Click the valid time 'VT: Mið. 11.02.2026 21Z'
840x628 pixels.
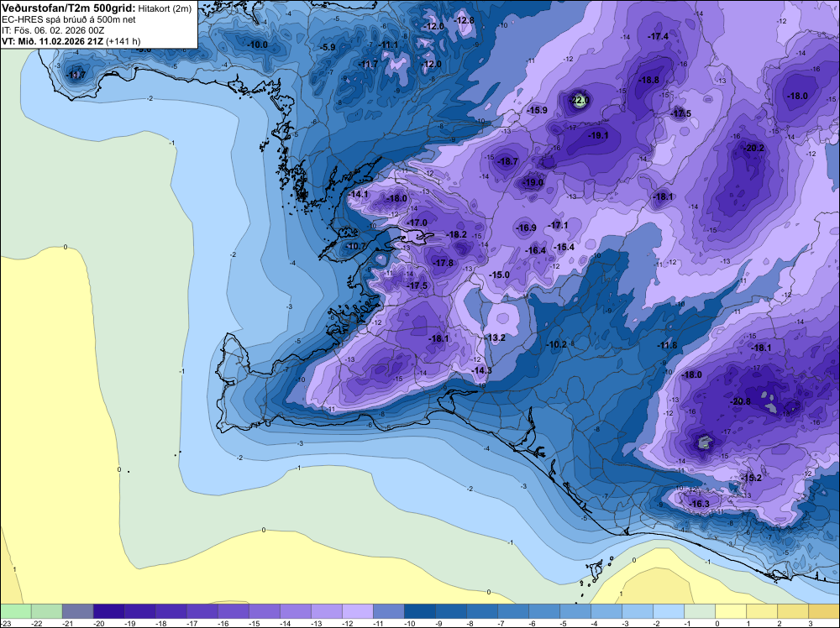[x=52, y=41]
